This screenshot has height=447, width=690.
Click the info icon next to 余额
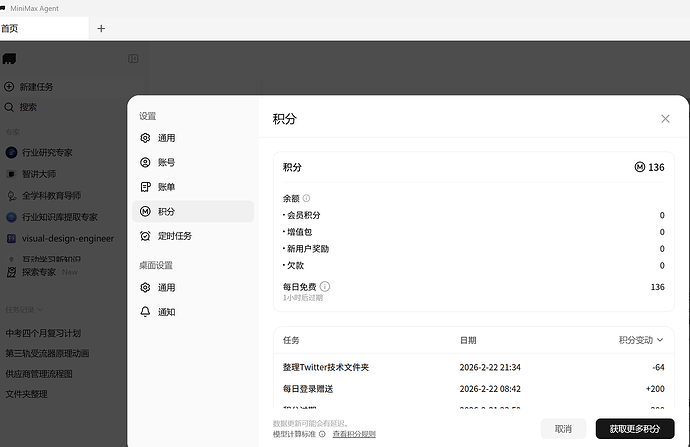(x=306, y=198)
